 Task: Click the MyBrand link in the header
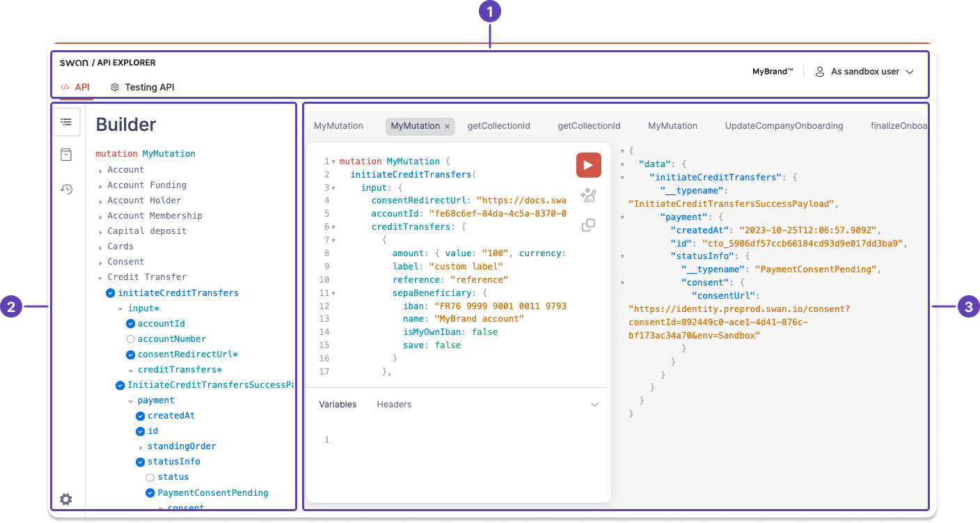click(x=772, y=71)
